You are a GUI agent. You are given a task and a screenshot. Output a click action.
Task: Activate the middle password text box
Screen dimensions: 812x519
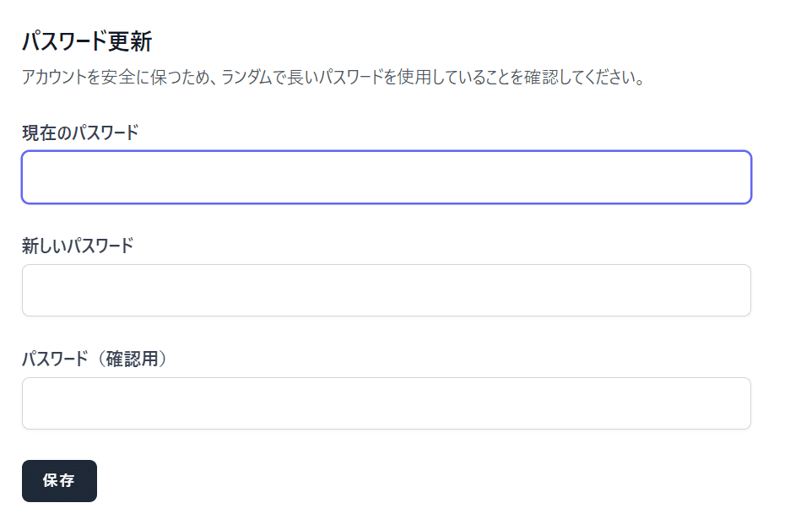pyautogui.click(x=387, y=290)
